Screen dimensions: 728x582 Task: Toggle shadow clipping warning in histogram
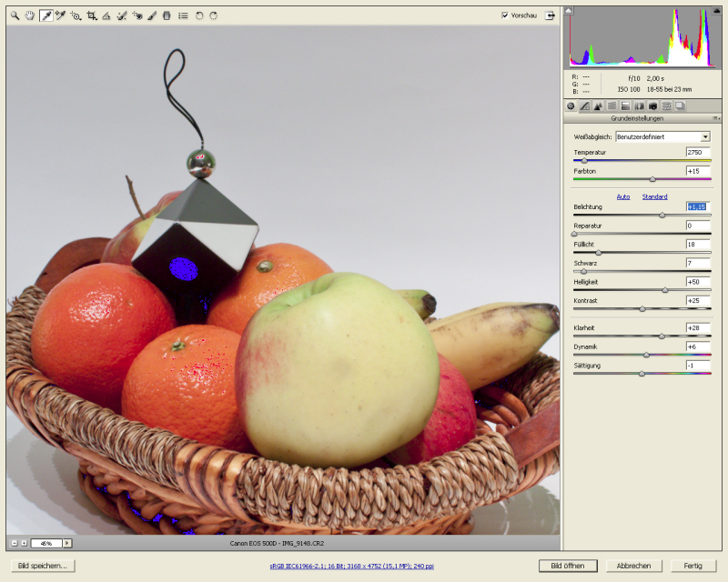[569, 10]
